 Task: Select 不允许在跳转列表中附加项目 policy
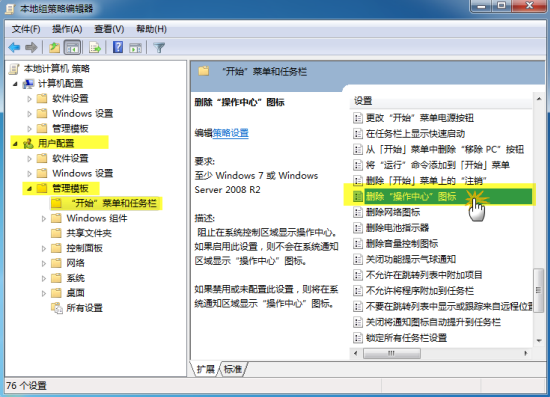(424, 275)
